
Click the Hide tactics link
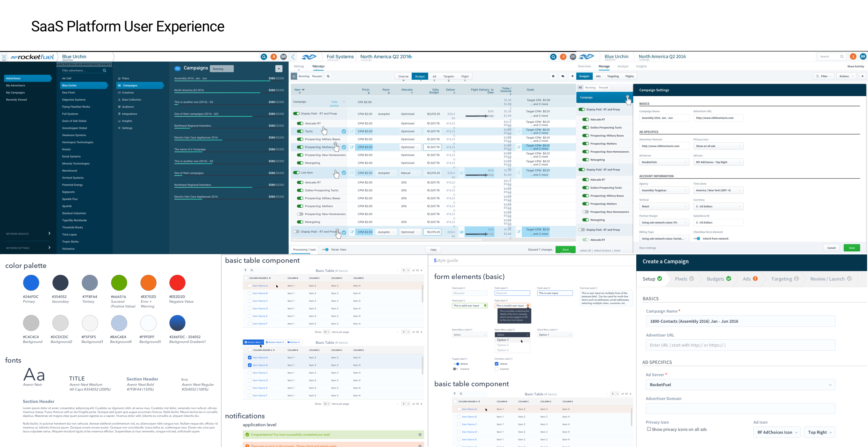334,104
